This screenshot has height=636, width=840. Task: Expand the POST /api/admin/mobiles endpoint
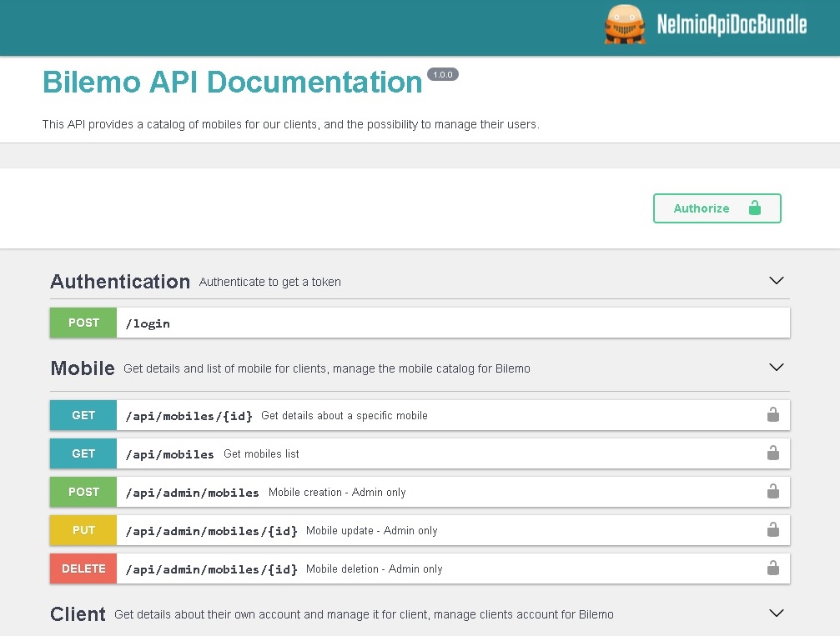click(420, 492)
